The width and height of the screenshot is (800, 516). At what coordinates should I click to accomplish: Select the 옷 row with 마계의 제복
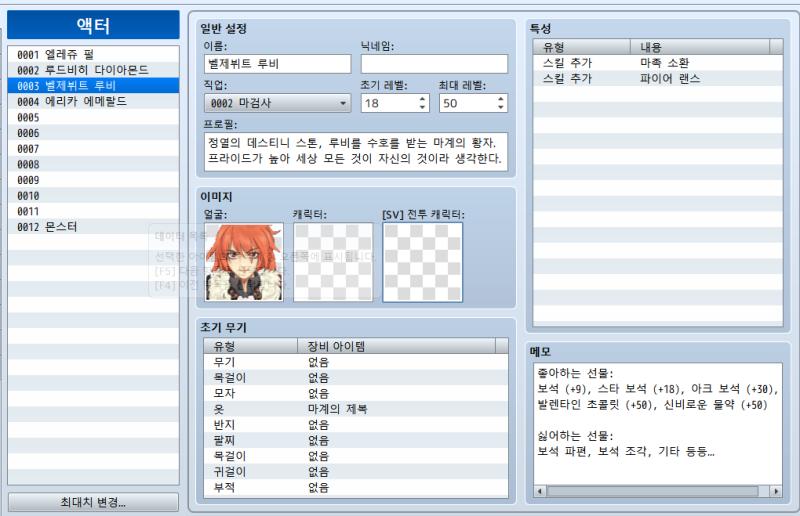pyautogui.click(x=356, y=409)
